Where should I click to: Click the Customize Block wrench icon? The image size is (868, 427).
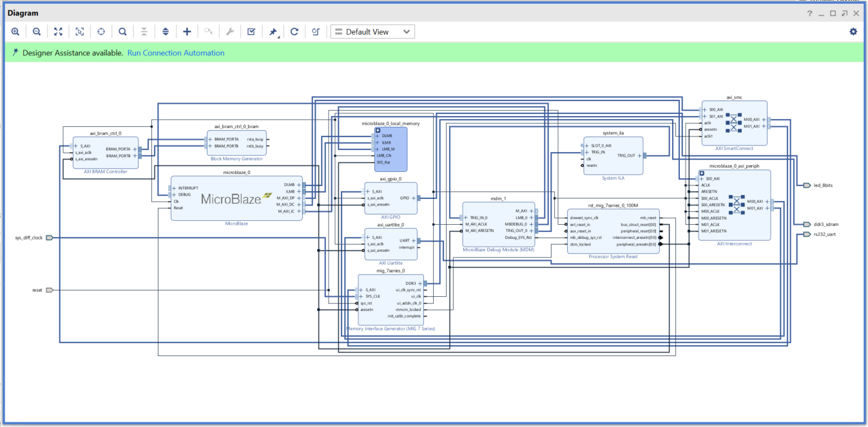230,32
